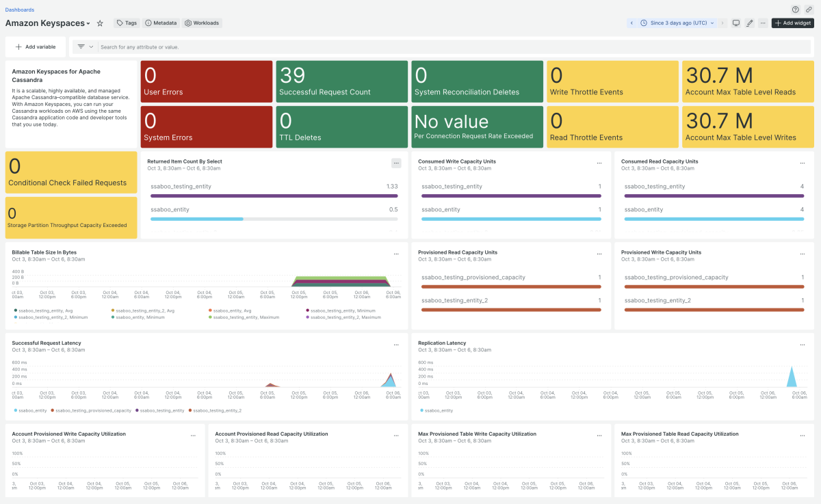Image resolution: width=821 pixels, height=504 pixels.
Task: Open Provisioned Write Capacity Units widget menu
Action: click(803, 254)
